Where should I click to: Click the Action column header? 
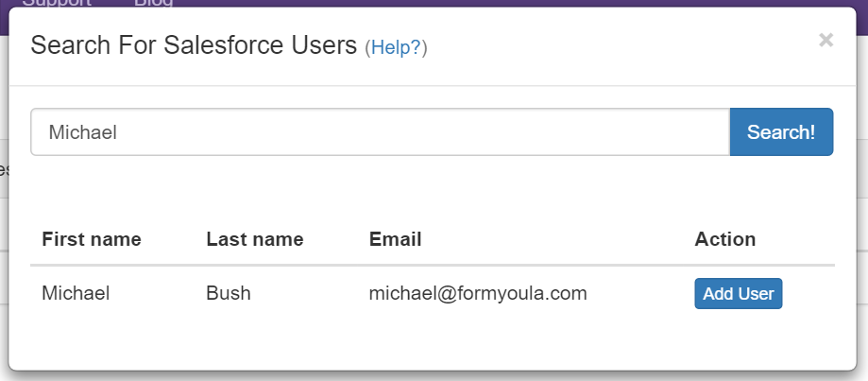(x=724, y=239)
